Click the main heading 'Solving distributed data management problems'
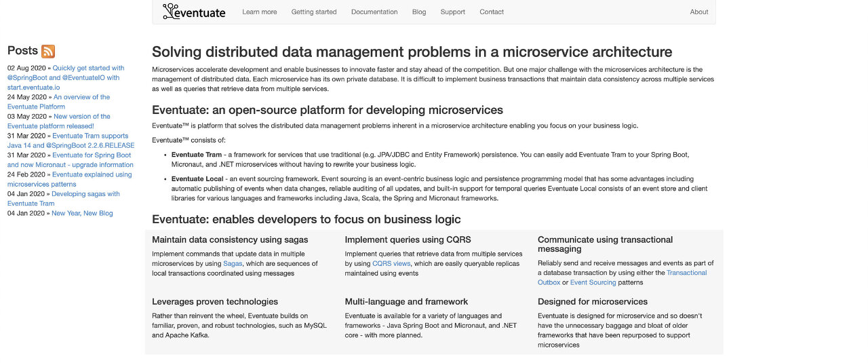 (412, 52)
